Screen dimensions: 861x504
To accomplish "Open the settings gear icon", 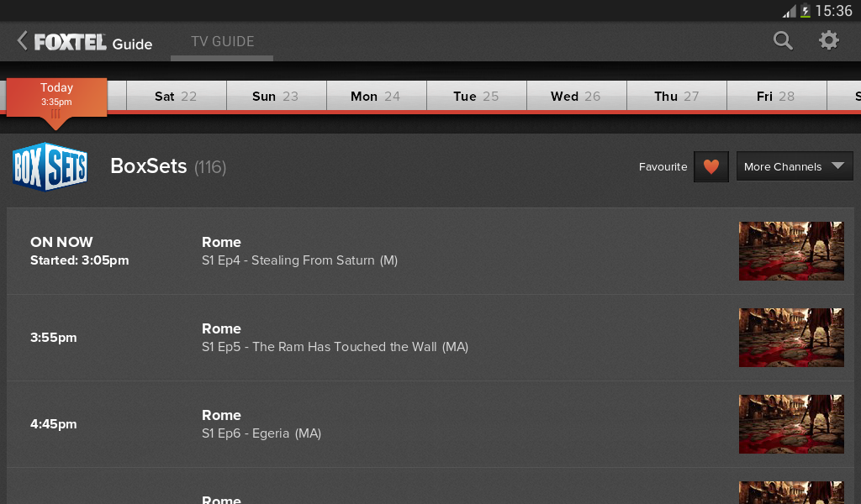I will click(828, 39).
